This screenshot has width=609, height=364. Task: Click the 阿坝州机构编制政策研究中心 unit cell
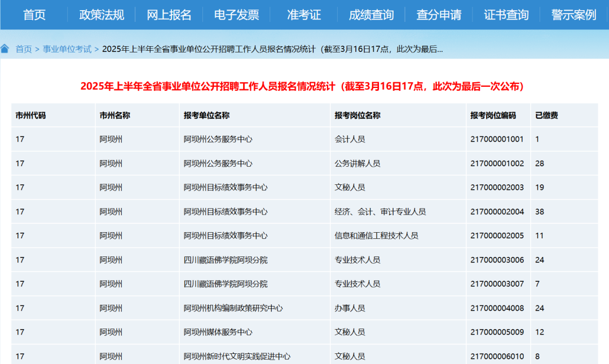pyautogui.click(x=233, y=308)
